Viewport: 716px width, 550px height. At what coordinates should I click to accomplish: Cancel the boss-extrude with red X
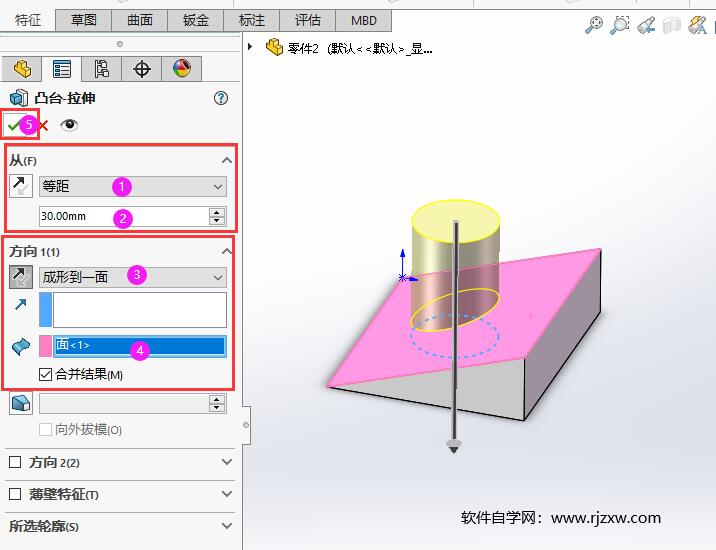[x=43, y=125]
